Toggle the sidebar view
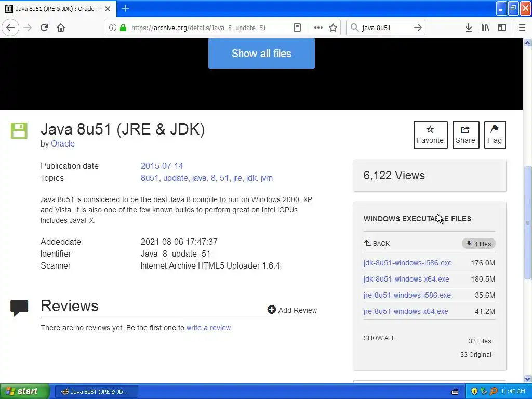The image size is (532, 399). [x=502, y=28]
